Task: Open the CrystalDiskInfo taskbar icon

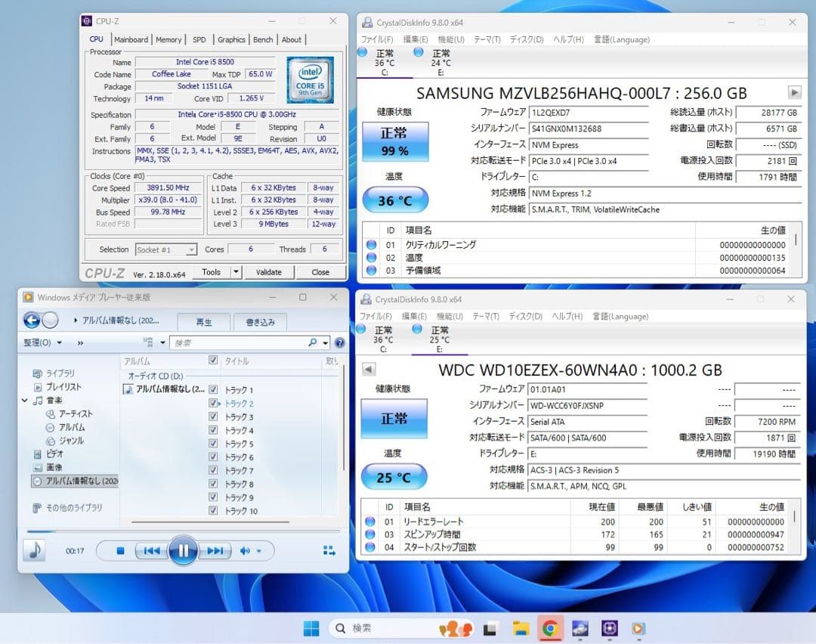Action: coord(580,628)
